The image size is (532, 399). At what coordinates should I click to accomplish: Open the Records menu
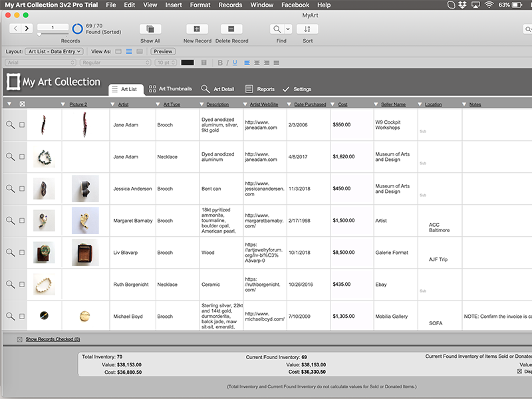coord(230,5)
